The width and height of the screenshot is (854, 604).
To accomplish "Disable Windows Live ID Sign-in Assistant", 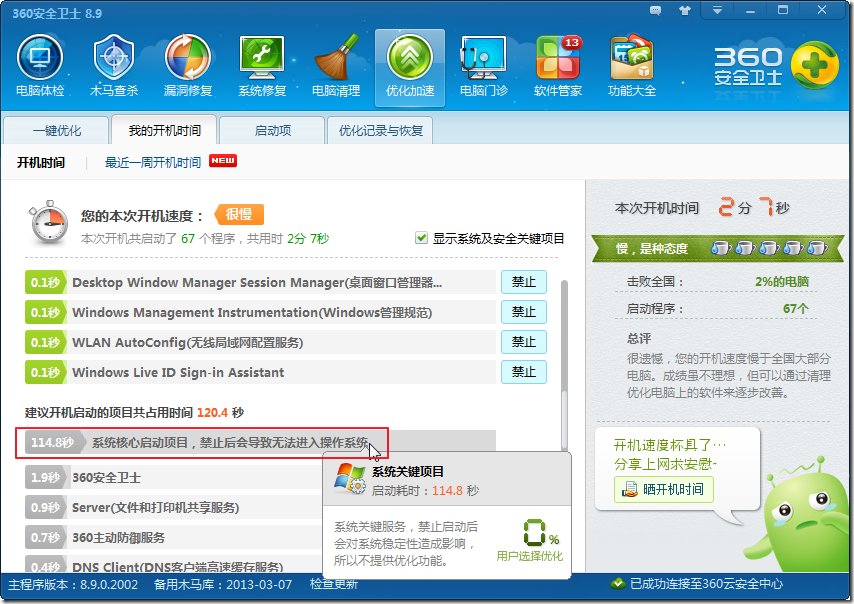I will click(523, 372).
